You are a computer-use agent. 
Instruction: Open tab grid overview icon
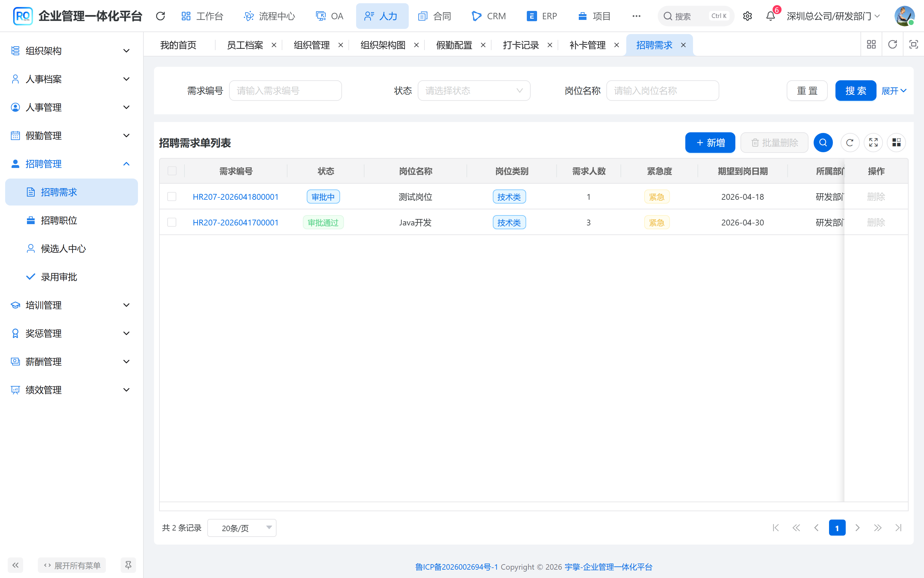871,45
